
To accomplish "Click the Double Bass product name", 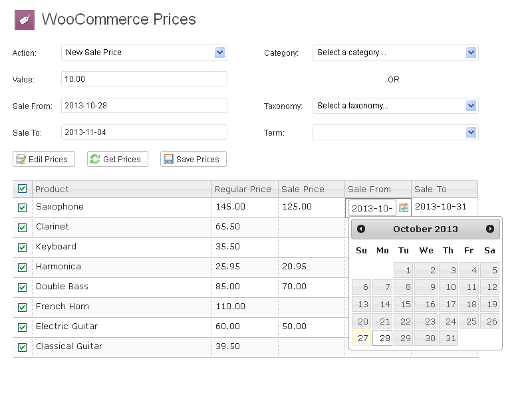I will pyautogui.click(x=62, y=287).
